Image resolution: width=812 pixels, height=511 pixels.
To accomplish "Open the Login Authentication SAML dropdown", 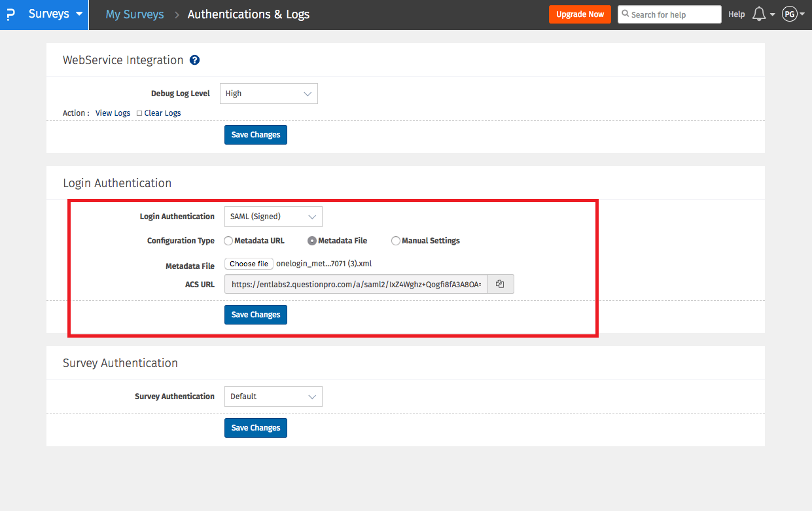I will coord(274,217).
